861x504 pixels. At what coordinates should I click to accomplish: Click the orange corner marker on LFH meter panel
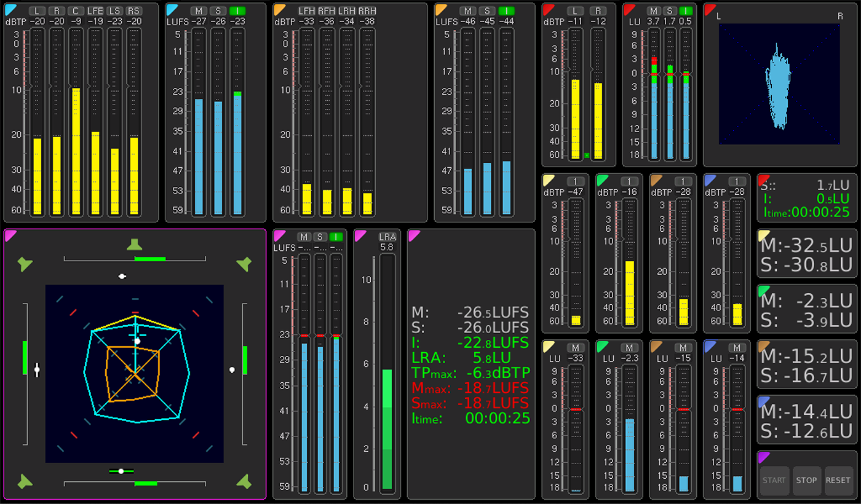point(279,9)
